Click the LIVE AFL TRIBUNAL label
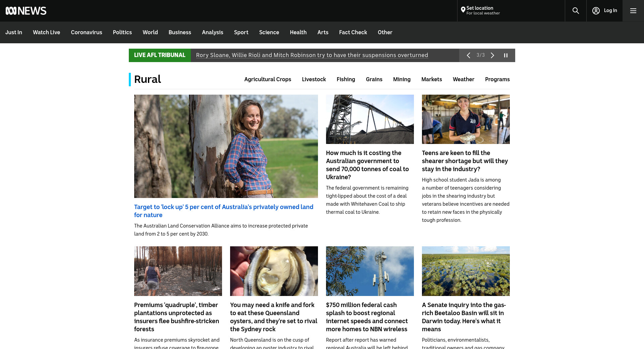This screenshot has width=644, height=349. tap(160, 55)
